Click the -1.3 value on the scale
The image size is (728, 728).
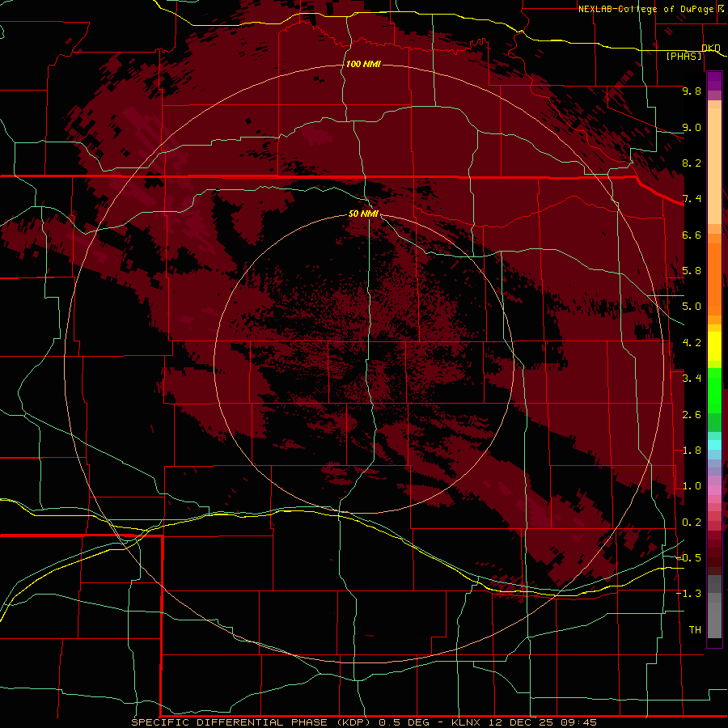tap(689, 594)
